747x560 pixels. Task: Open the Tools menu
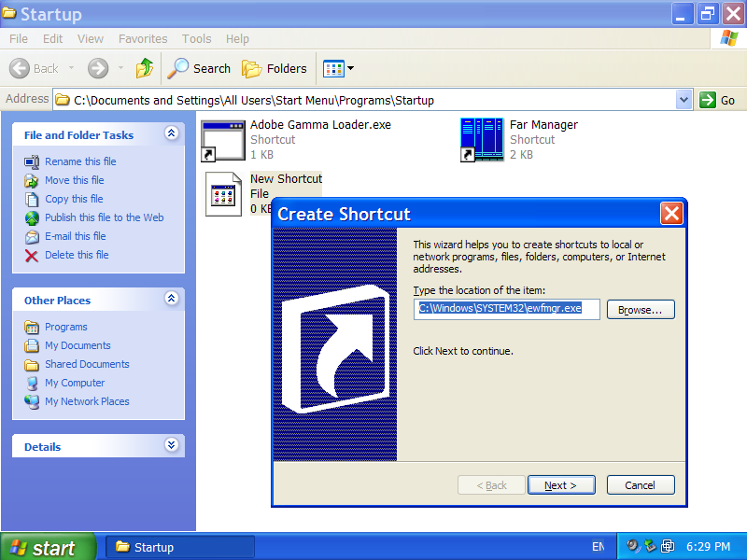coord(196,38)
